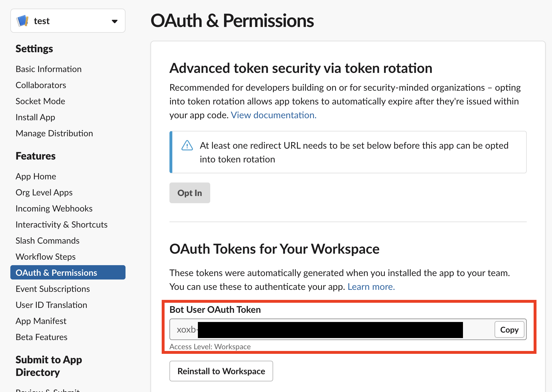Image resolution: width=552 pixels, height=392 pixels.
Task: Open App Home features page
Action: [x=36, y=176]
